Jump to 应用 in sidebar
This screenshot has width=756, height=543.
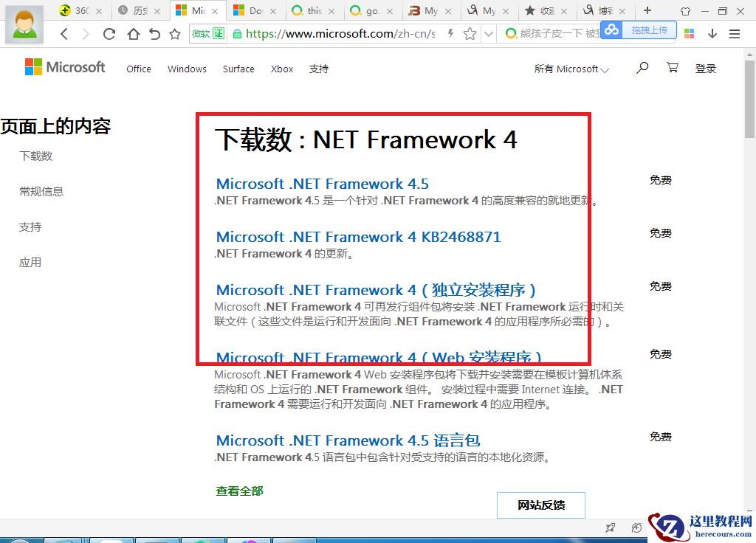30,263
